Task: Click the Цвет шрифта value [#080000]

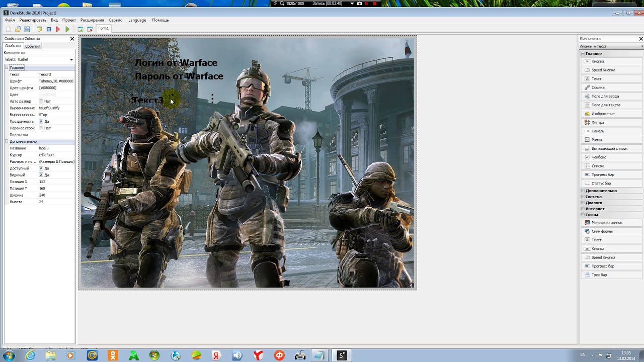Action: [x=56, y=87]
